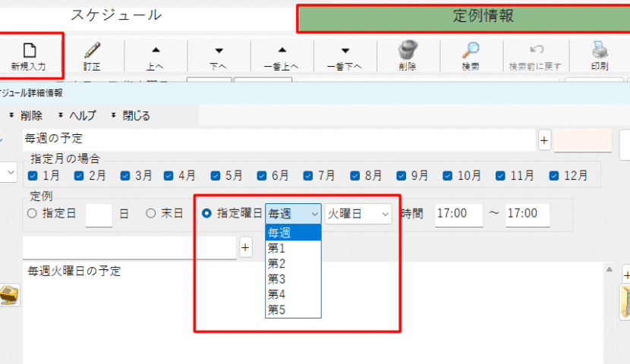Click the 印刷 printer icon
The height and width of the screenshot is (364, 630).
pyautogui.click(x=599, y=50)
